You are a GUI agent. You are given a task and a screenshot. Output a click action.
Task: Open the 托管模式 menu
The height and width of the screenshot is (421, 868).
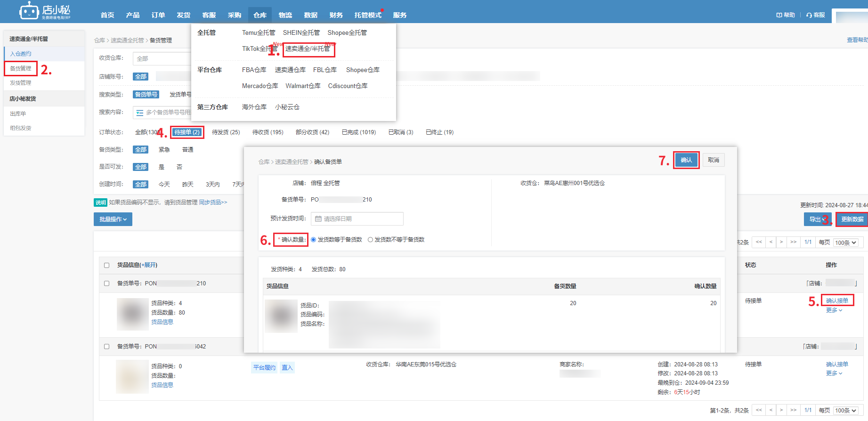click(368, 15)
